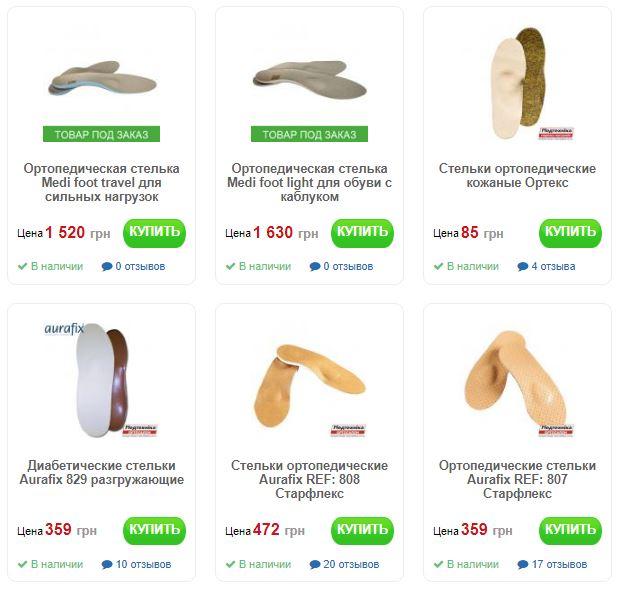The width and height of the screenshot is (620, 591).
Task: Click speech bubble icon next to 4 отзыва
Action: pos(523,266)
